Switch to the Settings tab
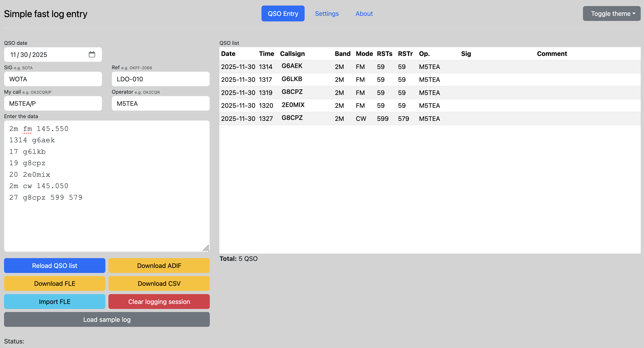 [327, 14]
